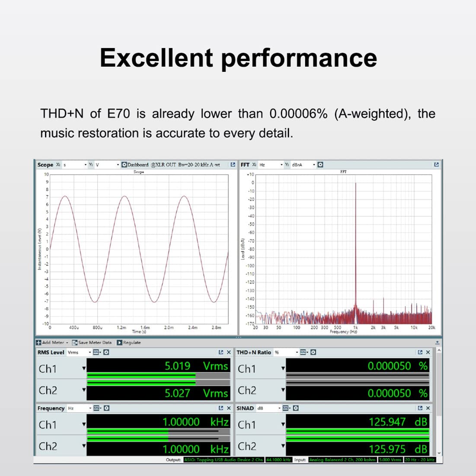Pop out the SINAD meter
Image resolution: width=476 pixels, height=476 pixels.
tap(420, 408)
